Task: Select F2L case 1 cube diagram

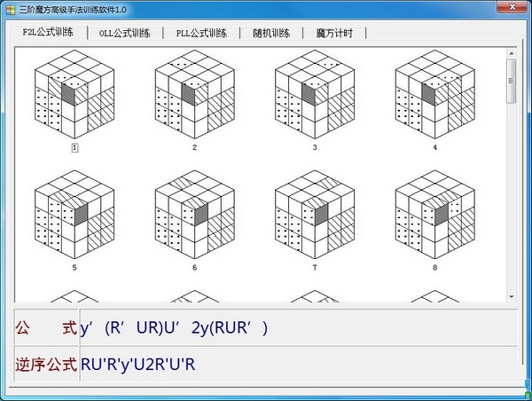Action: point(74,94)
